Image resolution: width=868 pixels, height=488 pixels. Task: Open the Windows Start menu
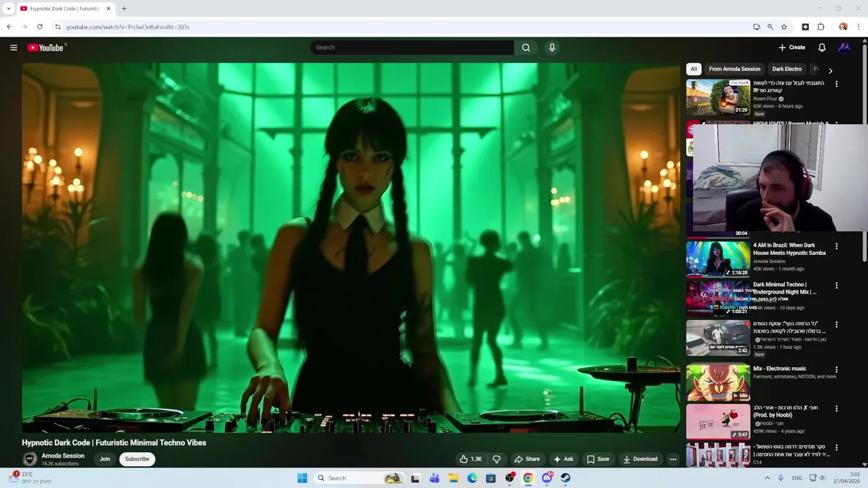coord(302,478)
